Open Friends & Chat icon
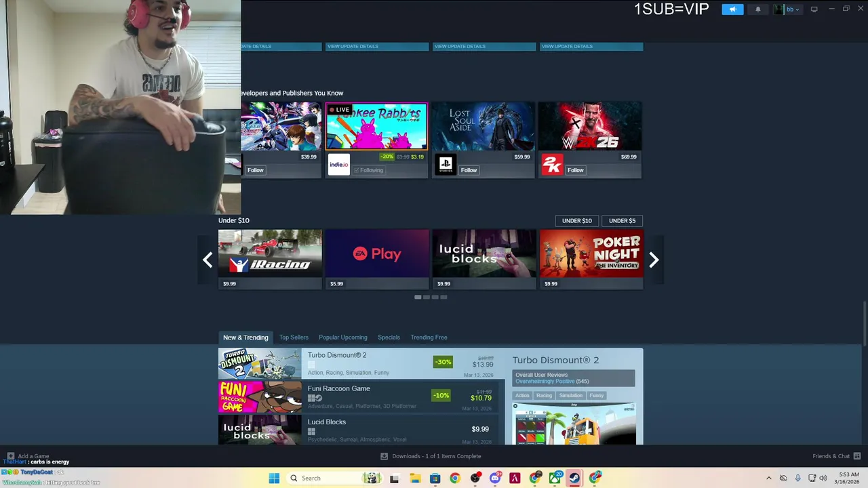868x488 pixels. pos(857,456)
